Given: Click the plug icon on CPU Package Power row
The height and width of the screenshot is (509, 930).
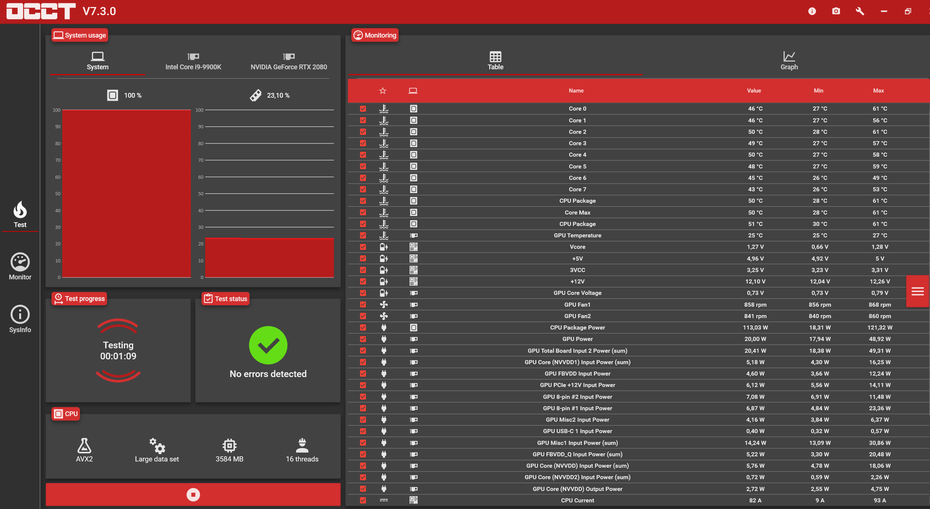Looking at the screenshot, I should (384, 327).
